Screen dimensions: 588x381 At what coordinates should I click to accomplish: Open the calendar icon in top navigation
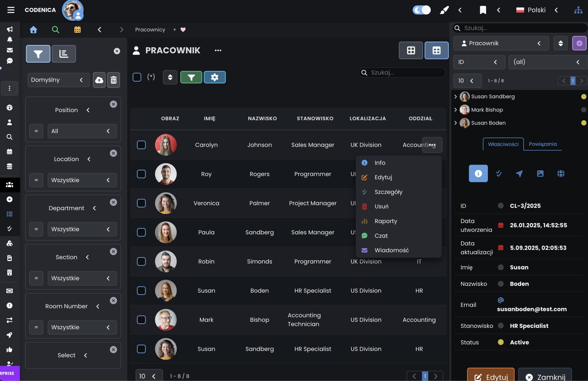[x=77, y=30]
